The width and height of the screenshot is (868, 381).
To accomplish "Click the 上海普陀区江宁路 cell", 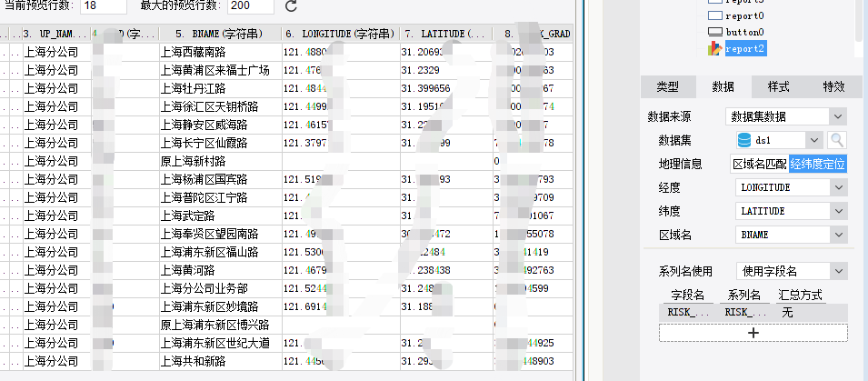I will pos(220,197).
